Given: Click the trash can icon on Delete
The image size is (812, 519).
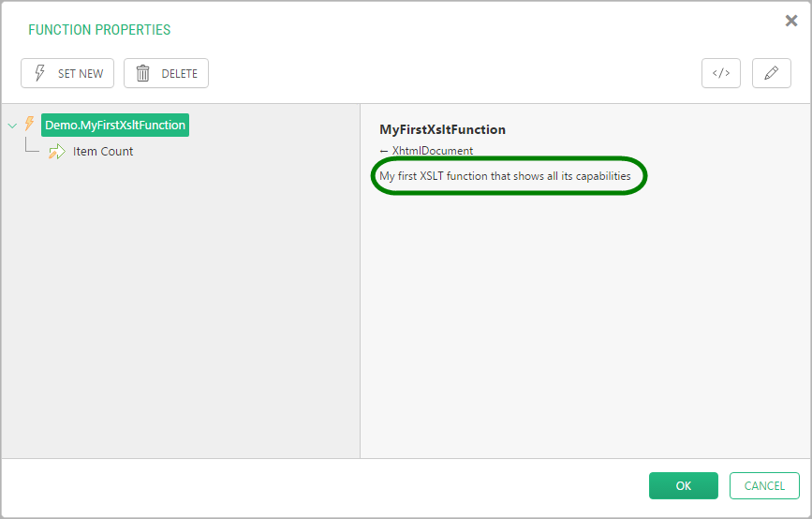Looking at the screenshot, I should pyautogui.click(x=143, y=73).
